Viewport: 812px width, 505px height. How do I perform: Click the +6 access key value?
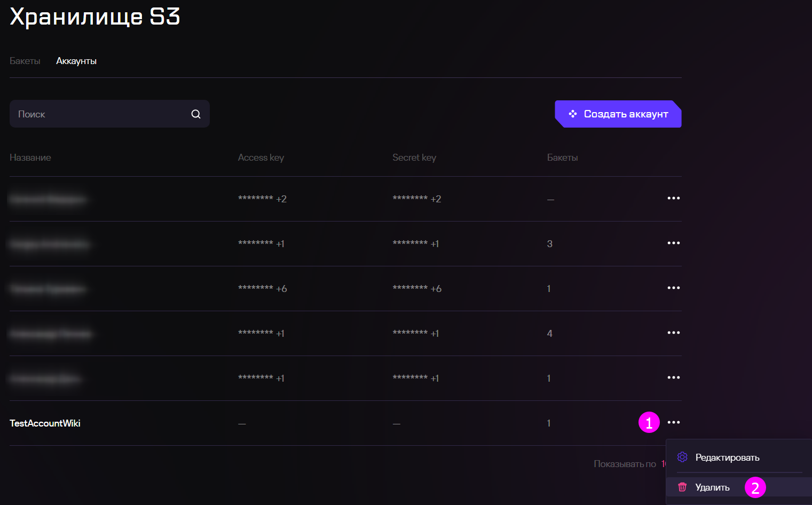pyautogui.click(x=263, y=288)
